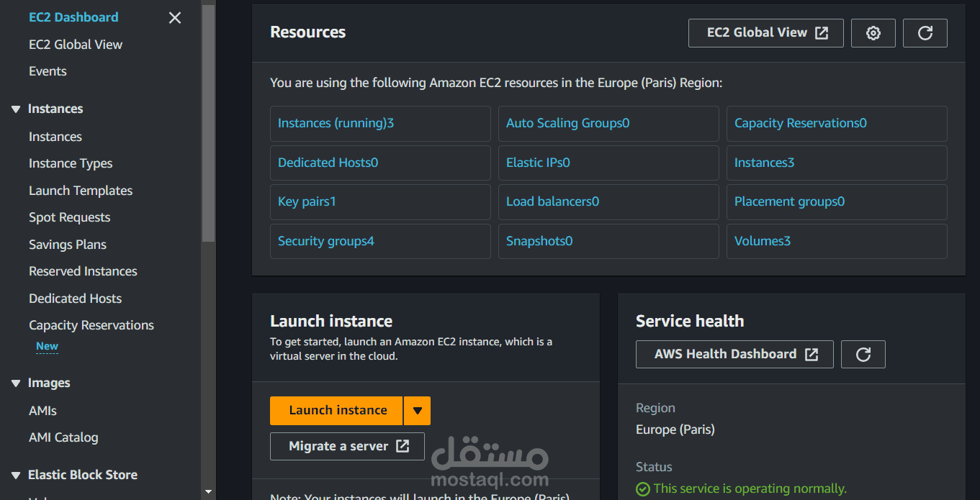
Task: Open Capacity Reservations resource tile
Action: 837,124
